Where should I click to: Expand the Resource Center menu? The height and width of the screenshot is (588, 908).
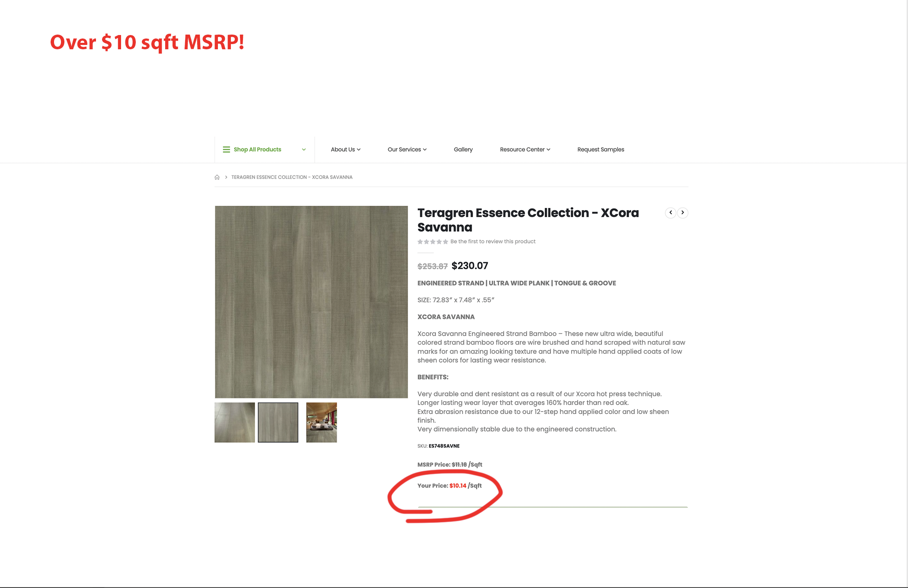pyautogui.click(x=525, y=150)
